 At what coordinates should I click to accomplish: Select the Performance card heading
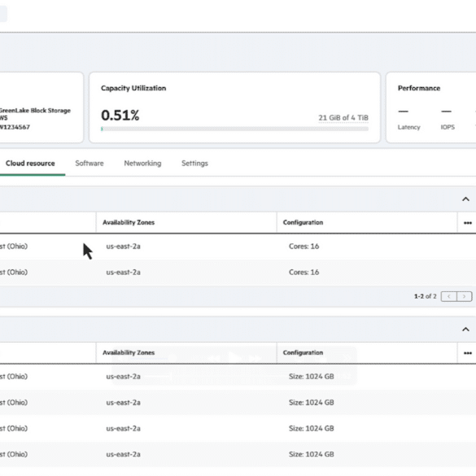coord(419,89)
